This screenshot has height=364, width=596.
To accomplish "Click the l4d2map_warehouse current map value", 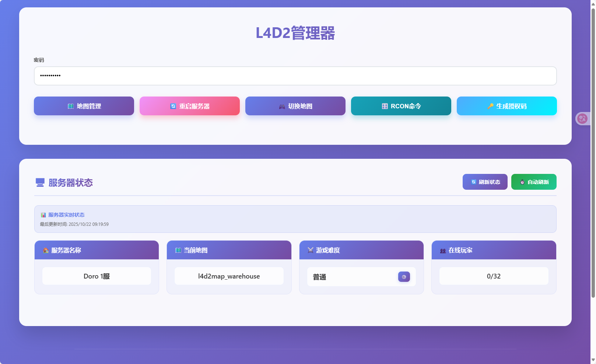I will pyautogui.click(x=229, y=276).
